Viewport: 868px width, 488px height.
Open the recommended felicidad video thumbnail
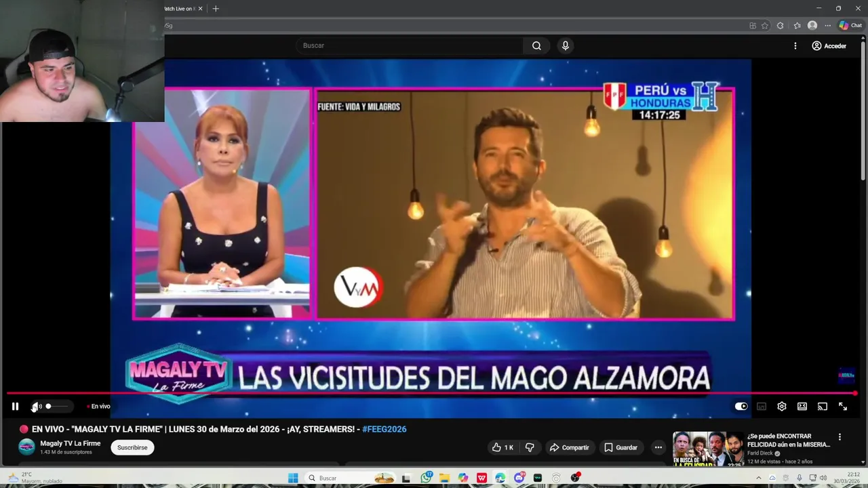(x=708, y=449)
